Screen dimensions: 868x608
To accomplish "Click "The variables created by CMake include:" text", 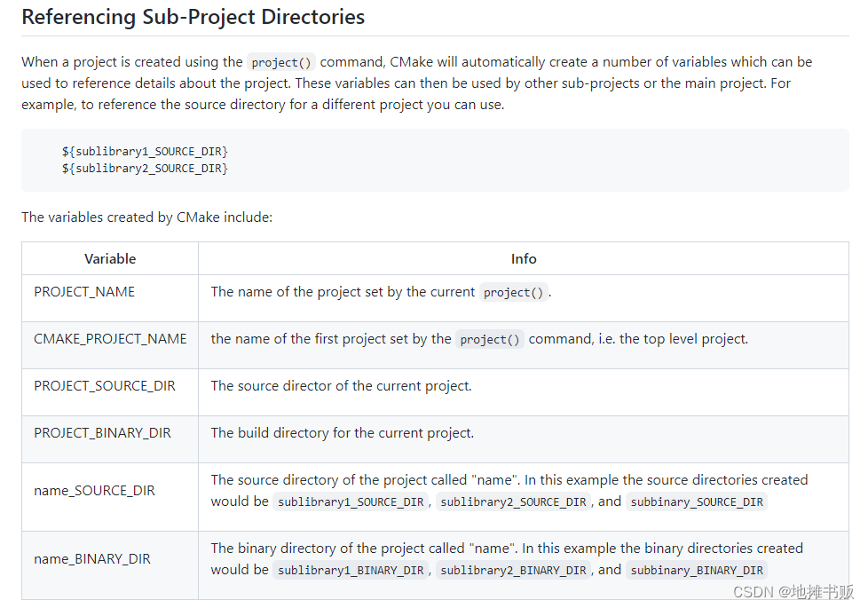I will point(146,217).
